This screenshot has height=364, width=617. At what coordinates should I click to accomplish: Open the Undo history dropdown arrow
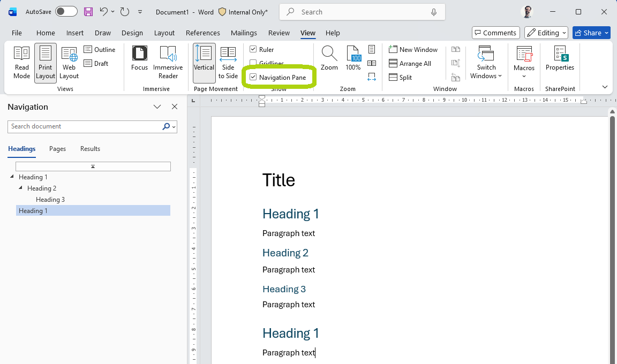click(112, 12)
